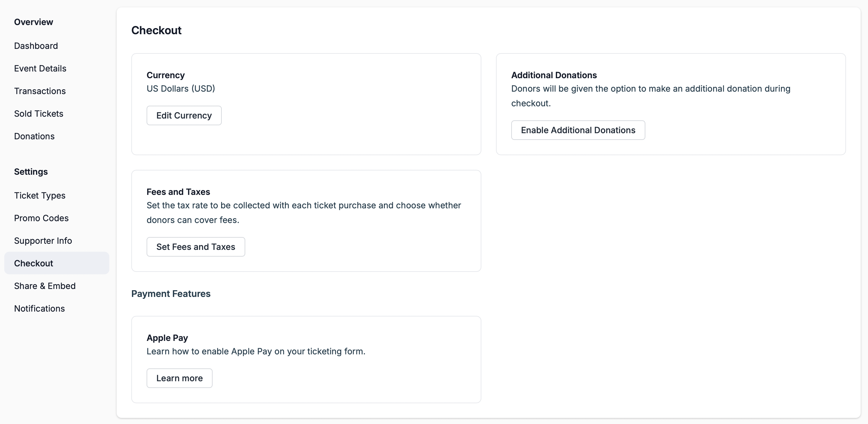The width and height of the screenshot is (868, 424).
Task: Click the Additional Donations heading
Action: [x=554, y=75]
